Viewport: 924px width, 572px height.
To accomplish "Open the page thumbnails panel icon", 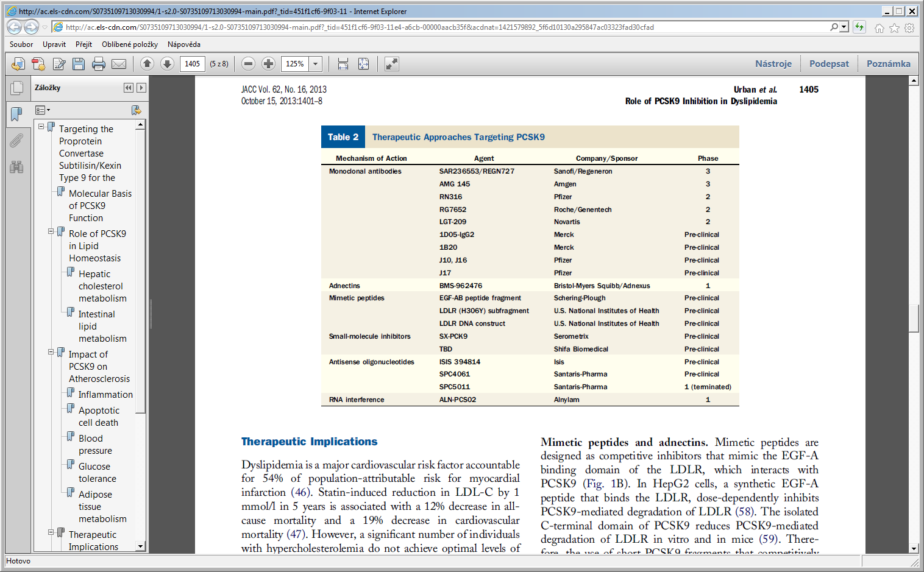I will 16,88.
